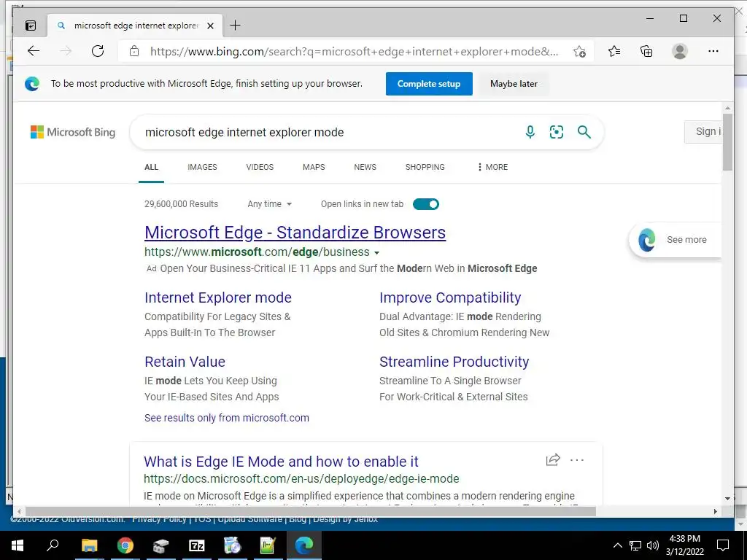Open tab actions menu icon
Image resolution: width=747 pixels, height=560 pixels.
click(31, 26)
